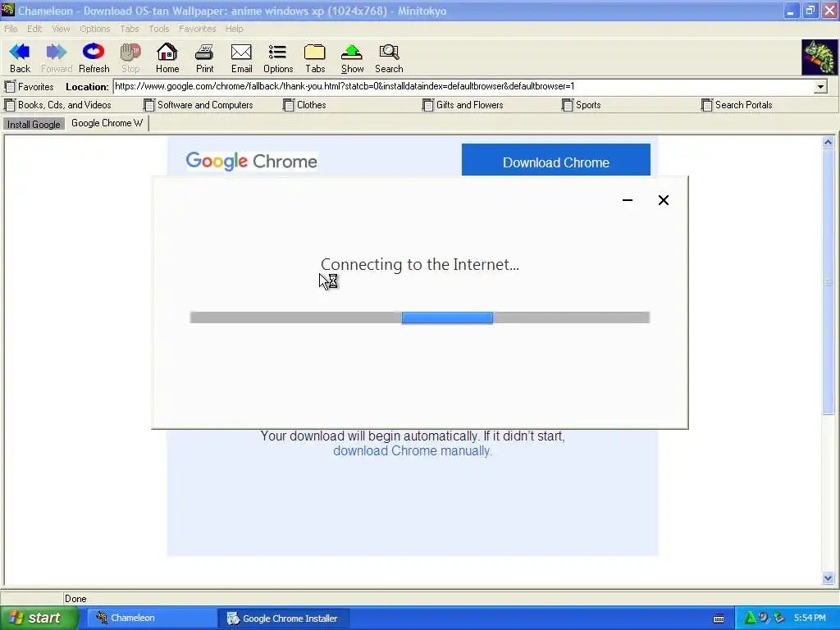The width and height of the screenshot is (840, 630).
Task: Go to Home using the house icon
Action: 167,52
